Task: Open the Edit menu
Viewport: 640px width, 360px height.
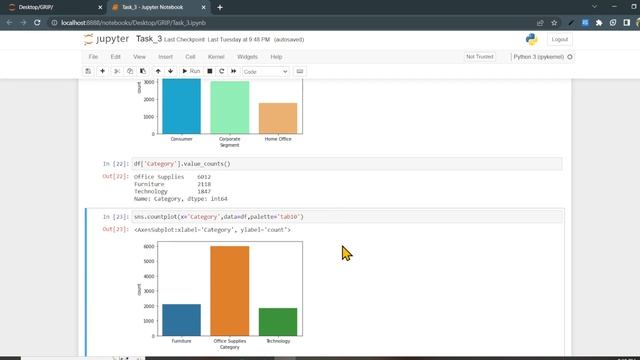Action: click(x=116, y=57)
